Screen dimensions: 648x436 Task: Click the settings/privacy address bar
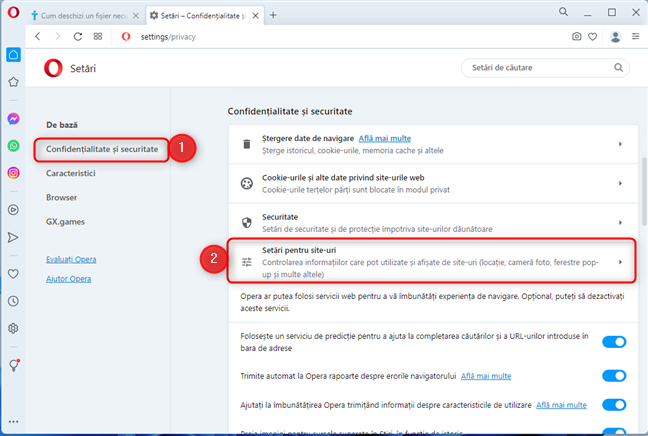coord(168,37)
